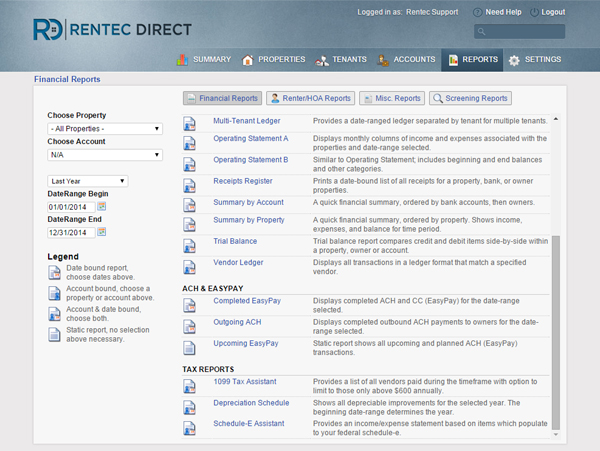Click the icon next to Completed EasyPay
The height and width of the screenshot is (451, 600).
pos(189,304)
